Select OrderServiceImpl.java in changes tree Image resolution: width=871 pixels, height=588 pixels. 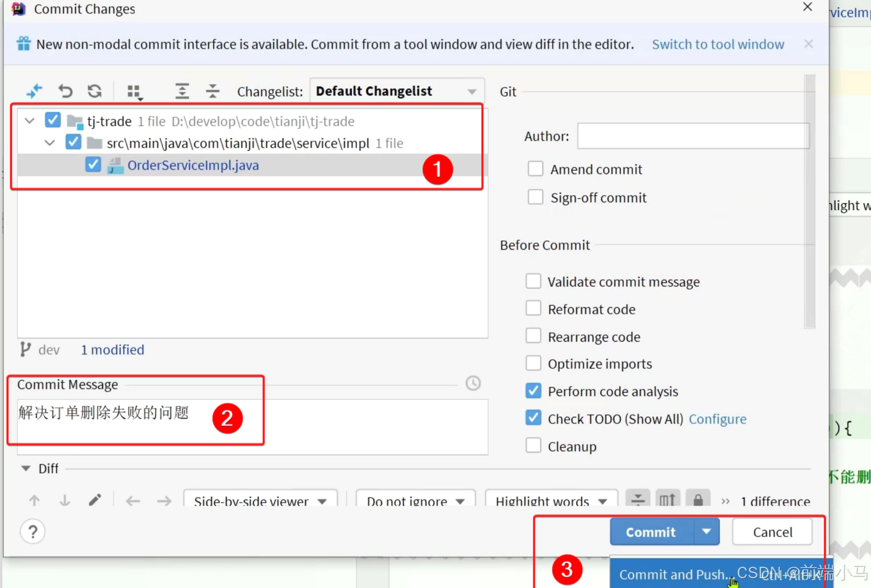tap(193, 165)
